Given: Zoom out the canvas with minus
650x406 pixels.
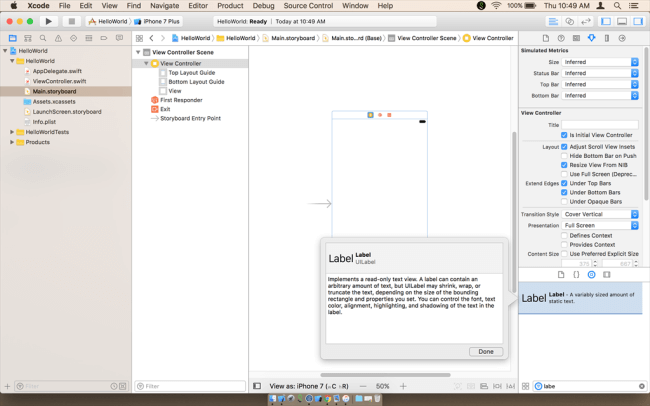Looking at the screenshot, I should click(363, 386).
